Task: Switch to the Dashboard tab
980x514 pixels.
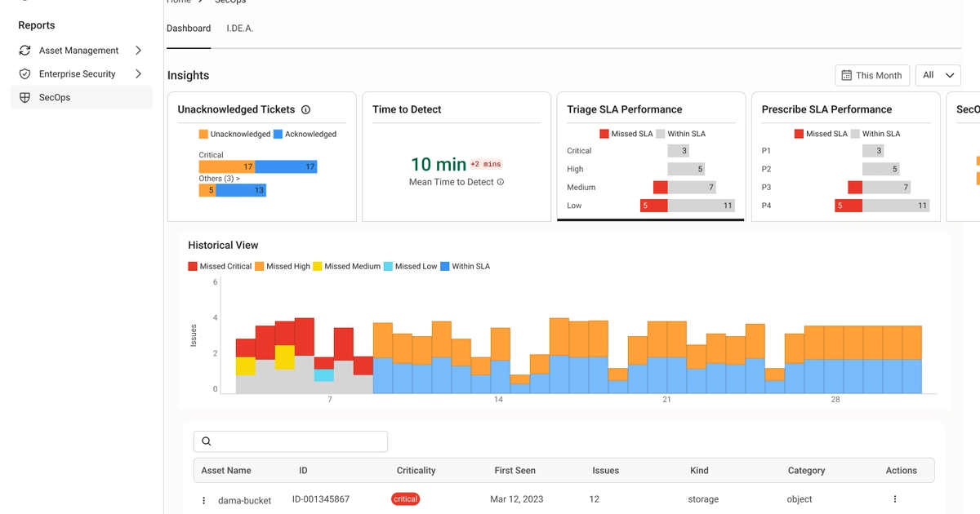Action: click(189, 29)
